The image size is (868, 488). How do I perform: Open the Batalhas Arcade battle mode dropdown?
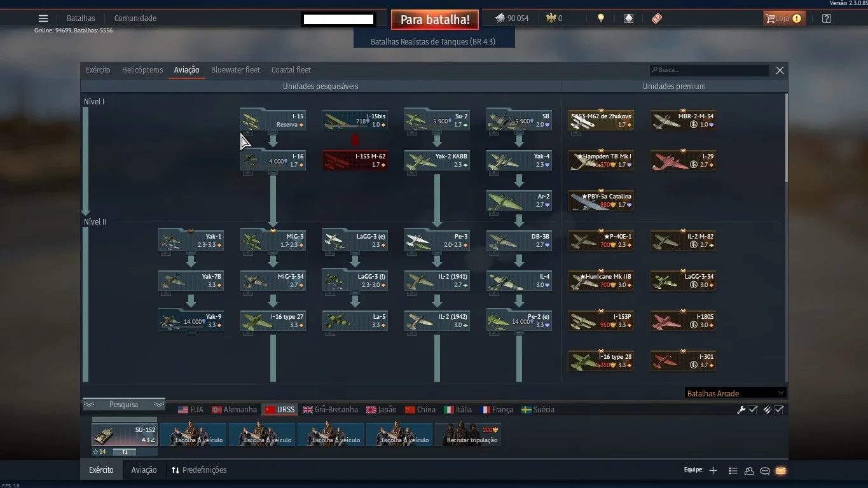pyautogui.click(x=736, y=393)
